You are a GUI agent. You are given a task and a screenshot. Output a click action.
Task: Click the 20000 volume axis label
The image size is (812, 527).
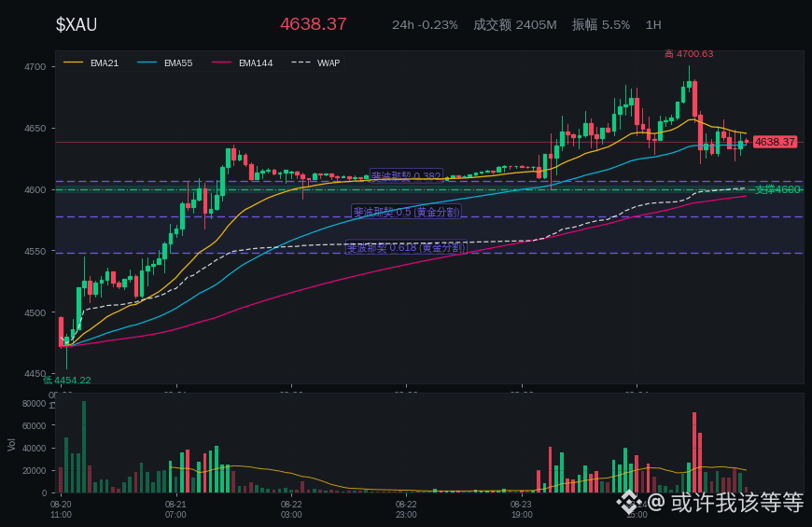pos(35,471)
